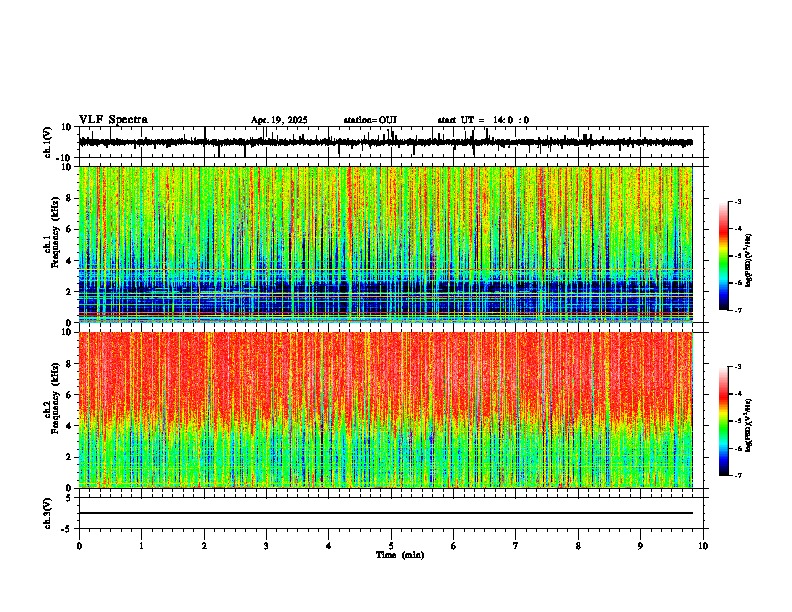This screenshot has height=612, width=792.
Task: Click the ch.3 flat voltage trace
Action: 386,513
